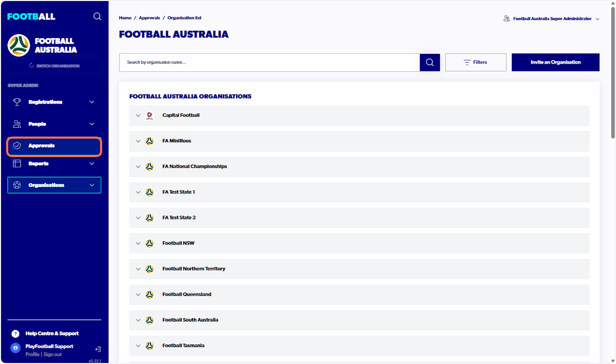
Task: Click the FA Test State 1 logo
Action: (149, 192)
